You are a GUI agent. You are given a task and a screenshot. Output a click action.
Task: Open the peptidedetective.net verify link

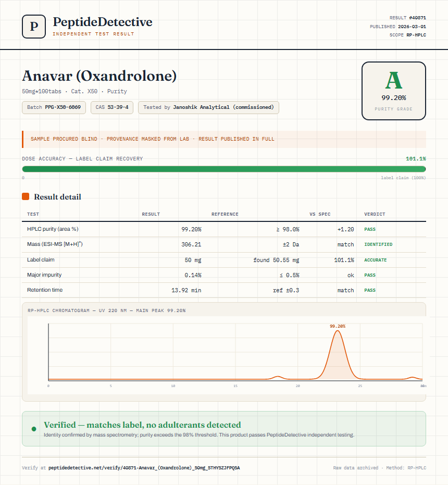tap(144, 468)
